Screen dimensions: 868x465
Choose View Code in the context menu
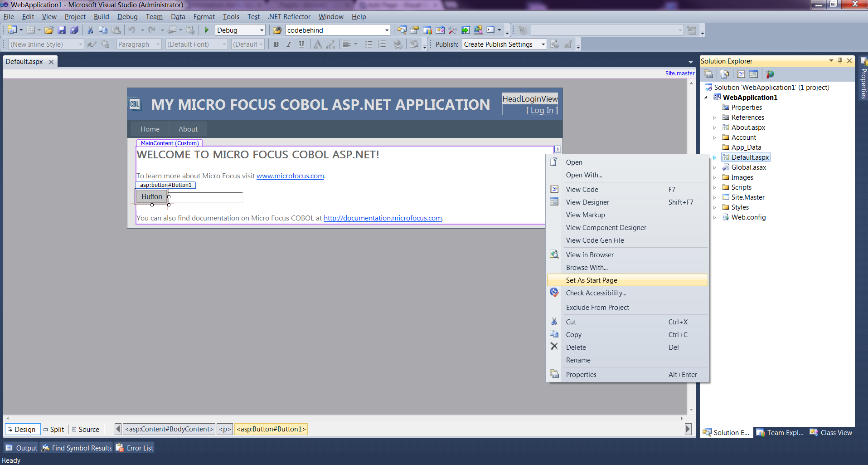coord(627,190)
